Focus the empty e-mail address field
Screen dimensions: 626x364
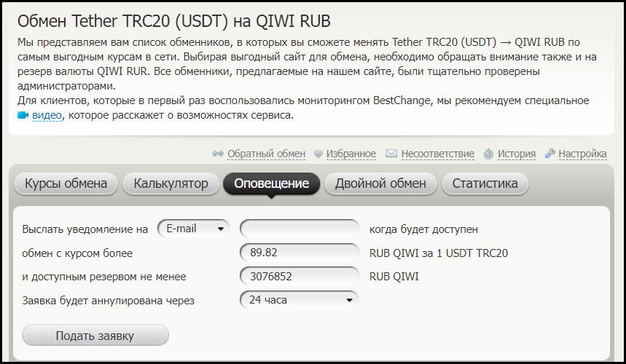click(300, 229)
